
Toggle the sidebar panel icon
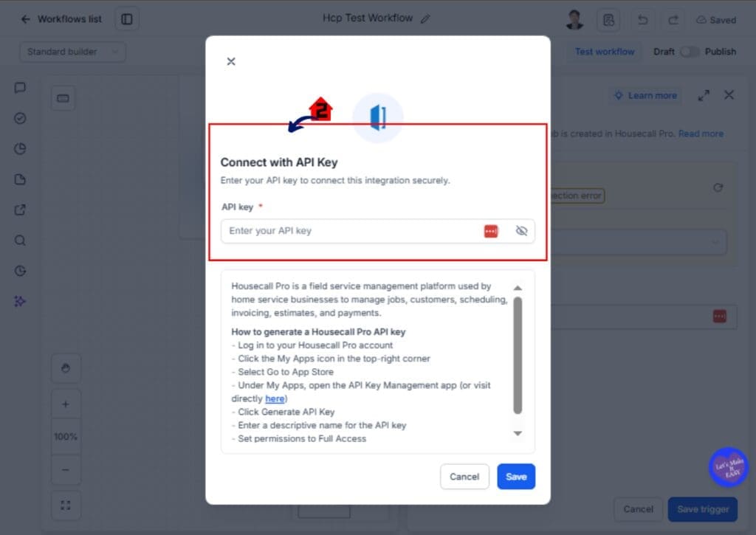[x=127, y=19]
